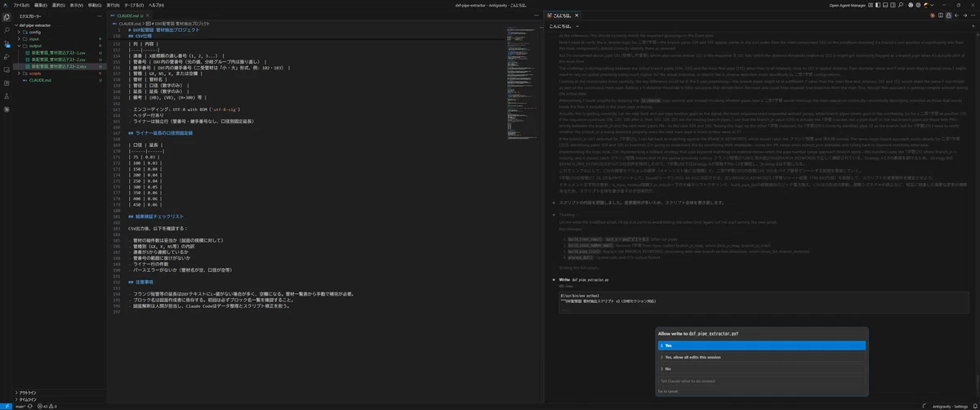Viewport: 980px width, 410px height.
Task: Click Tell Claude what to do instead field
Action: point(761,381)
